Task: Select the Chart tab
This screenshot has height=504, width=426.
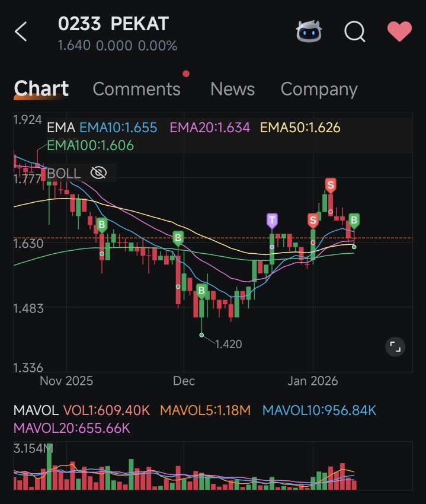Action: 41,88
